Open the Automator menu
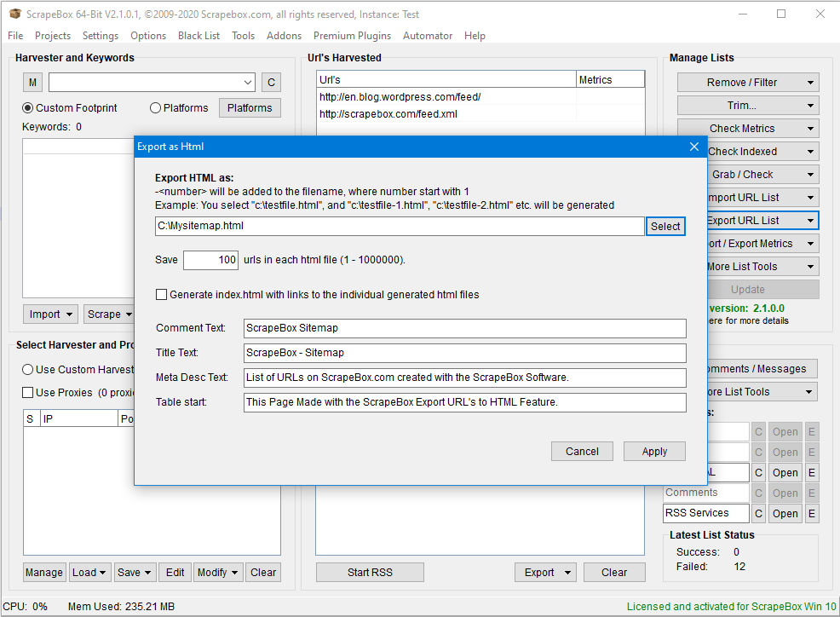 428,36
